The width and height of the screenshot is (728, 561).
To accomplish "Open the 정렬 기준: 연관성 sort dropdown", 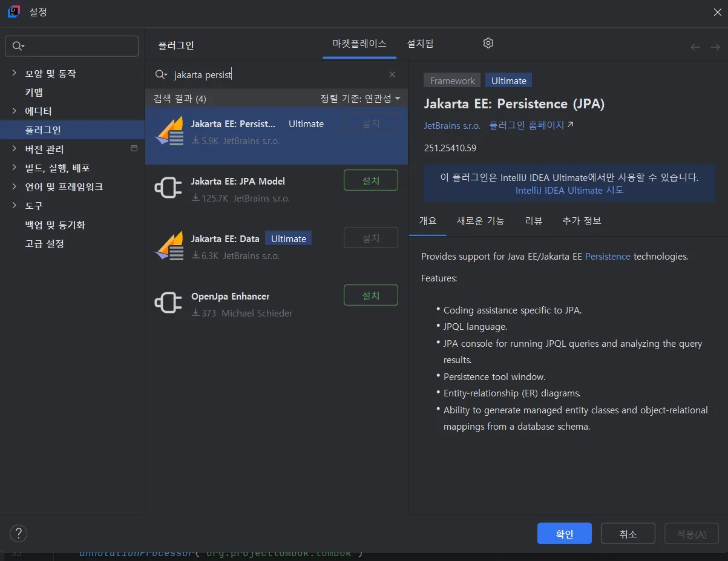I will click(361, 98).
